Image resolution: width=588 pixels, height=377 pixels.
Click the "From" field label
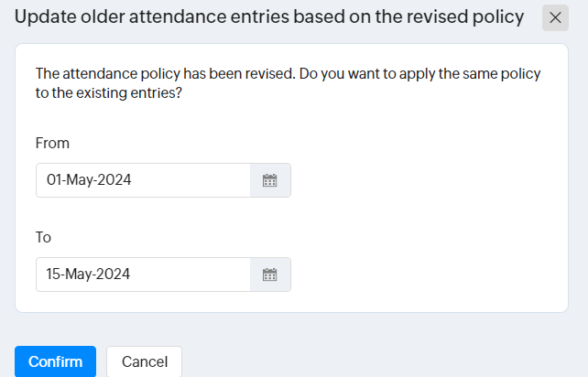[x=52, y=143]
